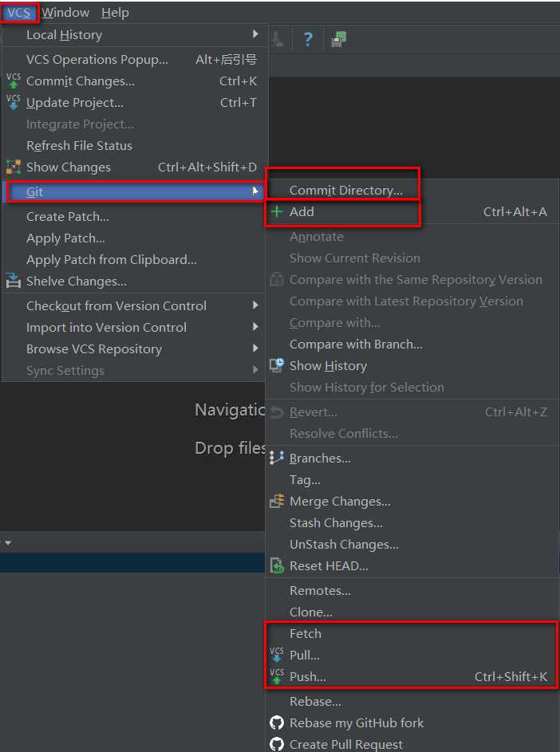Choose Push from the Git submenu
The height and width of the screenshot is (752, 560).
pos(308,676)
